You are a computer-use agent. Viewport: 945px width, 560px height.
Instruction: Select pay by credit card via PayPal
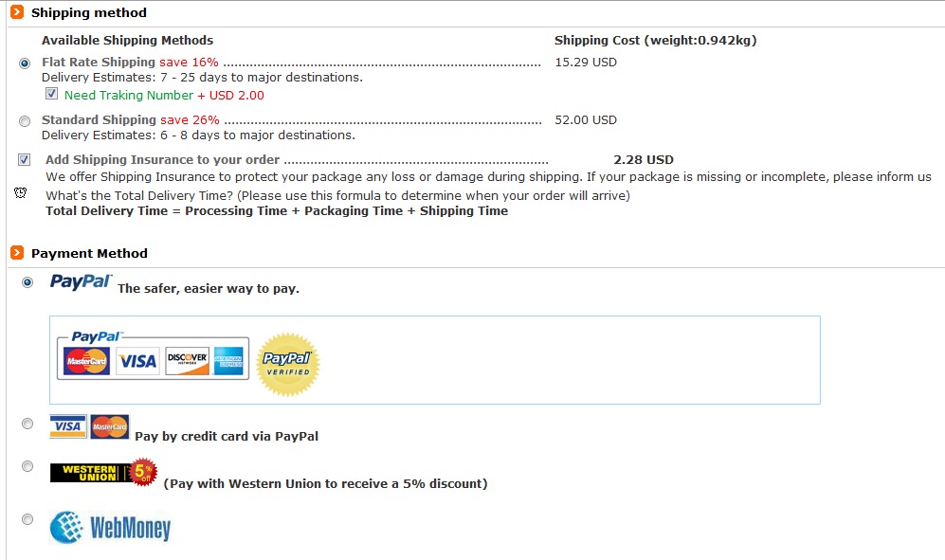27,424
